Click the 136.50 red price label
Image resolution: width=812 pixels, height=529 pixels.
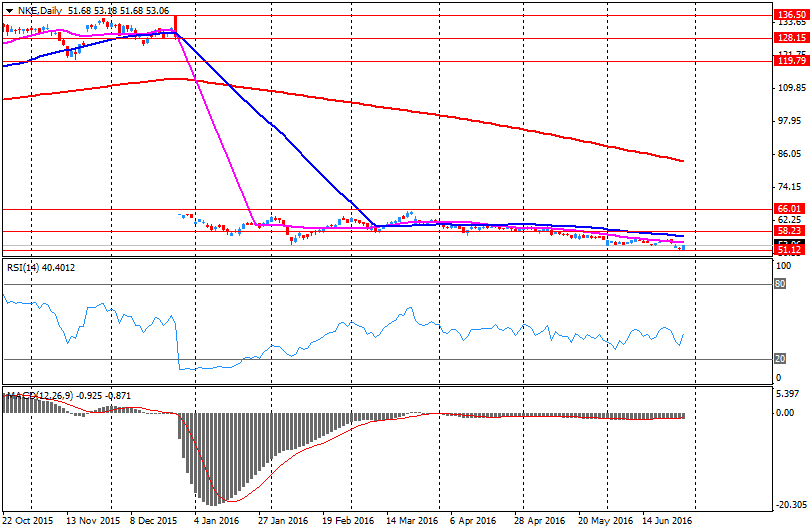coord(790,15)
